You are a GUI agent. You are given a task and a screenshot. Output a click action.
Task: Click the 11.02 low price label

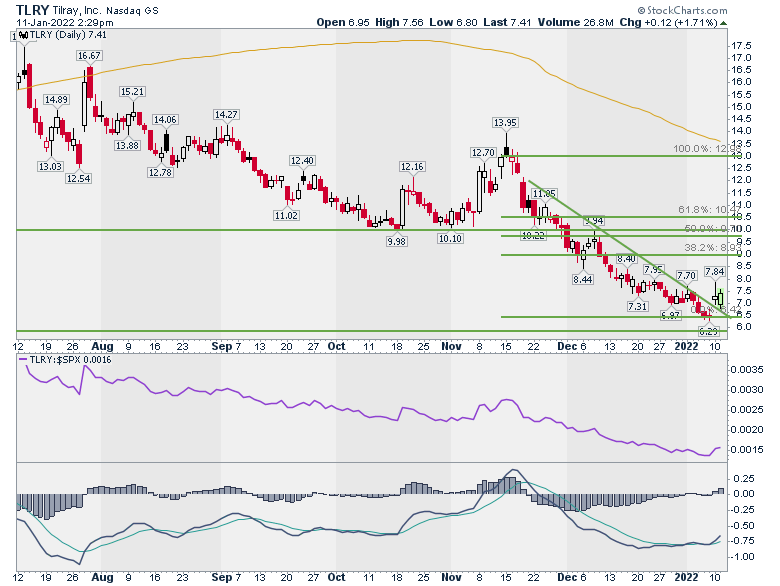286,215
